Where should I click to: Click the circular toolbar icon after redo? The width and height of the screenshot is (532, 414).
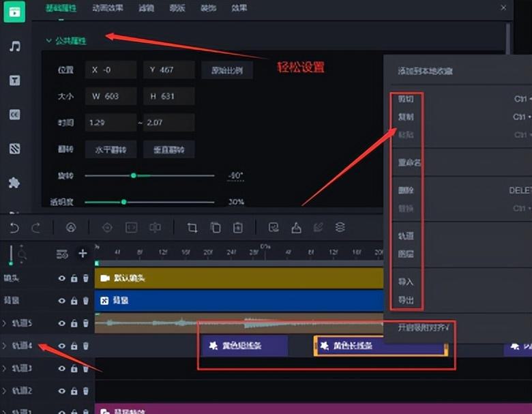point(71,227)
